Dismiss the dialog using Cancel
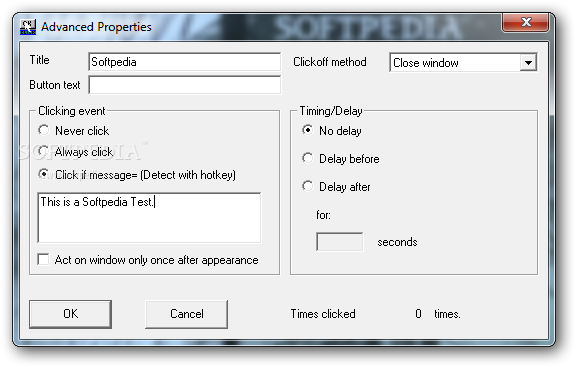576x367 pixels. point(187,314)
